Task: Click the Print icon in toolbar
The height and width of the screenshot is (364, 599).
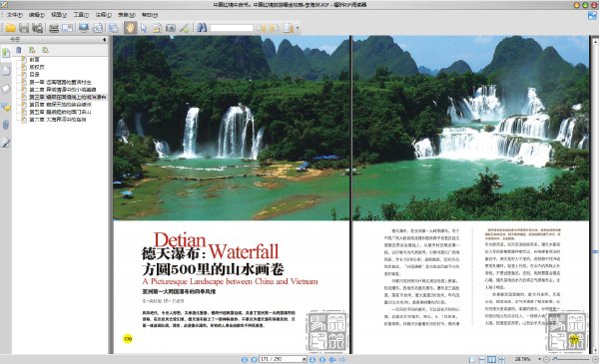Action: [x=54, y=28]
